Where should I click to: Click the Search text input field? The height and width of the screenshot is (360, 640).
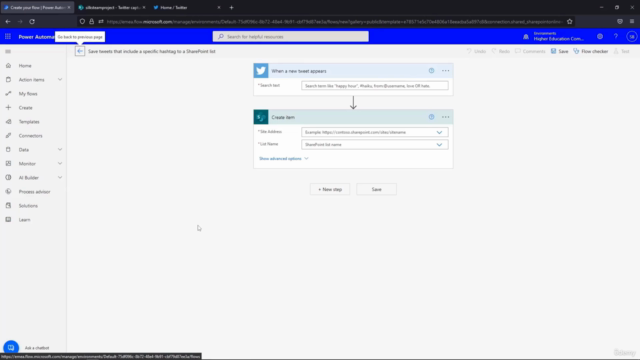375,86
